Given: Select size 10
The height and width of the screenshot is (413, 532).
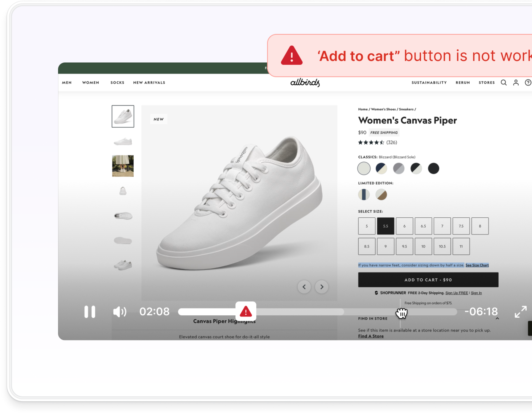Looking at the screenshot, I should [423, 246].
